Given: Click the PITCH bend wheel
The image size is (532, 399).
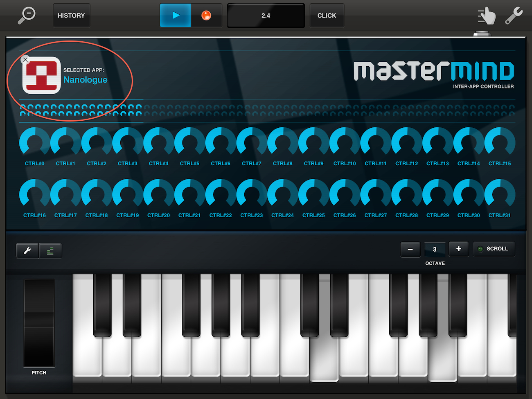Looking at the screenshot, I should [x=39, y=323].
